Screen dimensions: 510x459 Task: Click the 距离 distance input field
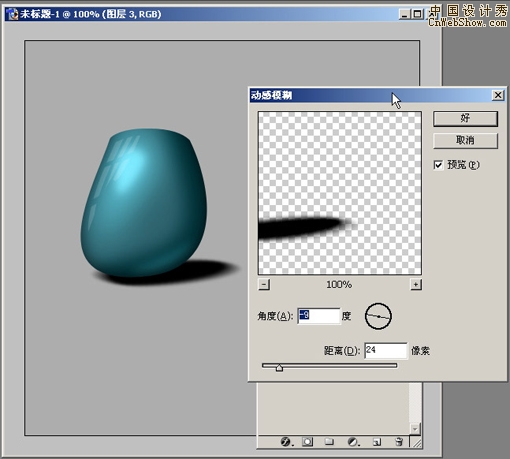coord(386,350)
